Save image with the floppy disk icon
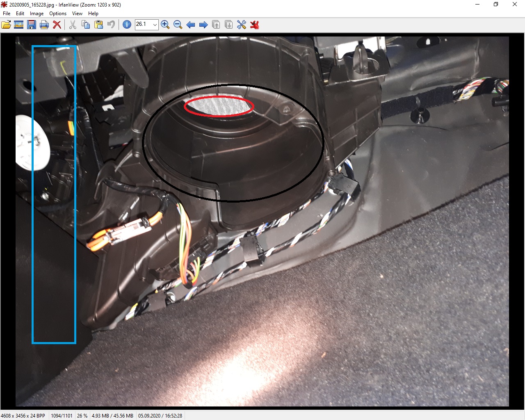 [x=32, y=25]
